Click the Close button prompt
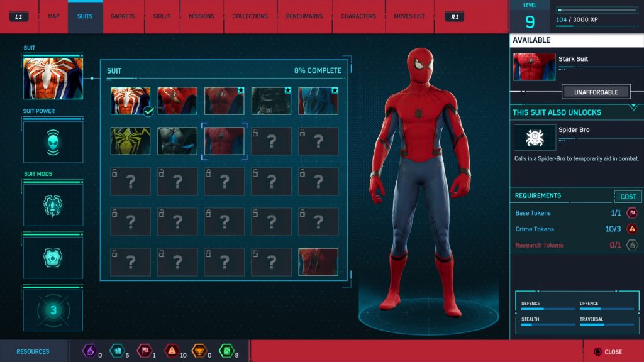 [608, 352]
